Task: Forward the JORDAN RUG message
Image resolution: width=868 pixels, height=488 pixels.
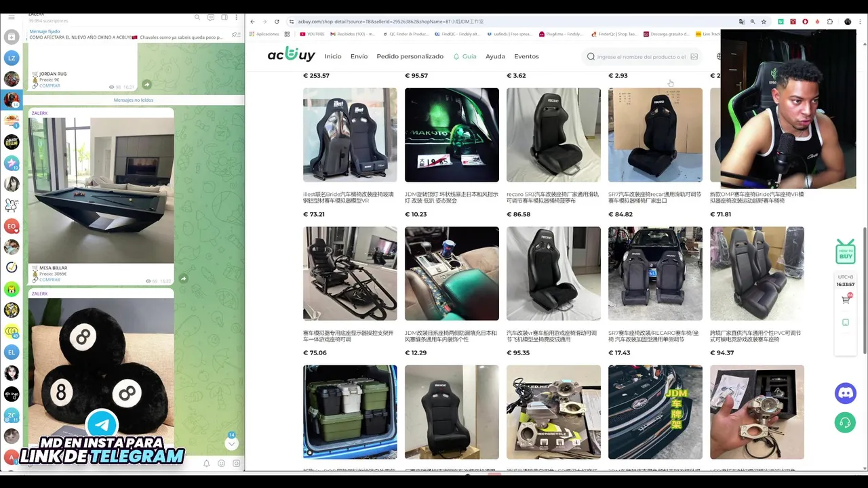Action: pyautogui.click(x=146, y=85)
